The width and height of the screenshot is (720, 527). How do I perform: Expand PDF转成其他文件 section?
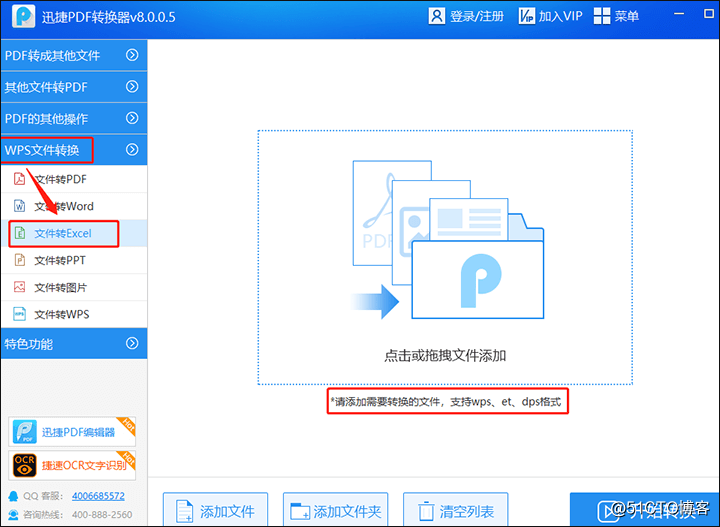[74, 56]
